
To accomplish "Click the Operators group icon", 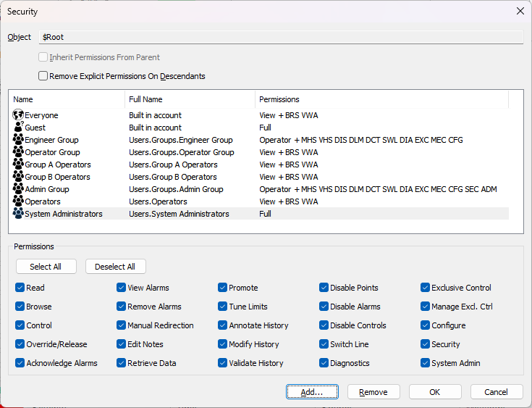I will coord(18,201).
